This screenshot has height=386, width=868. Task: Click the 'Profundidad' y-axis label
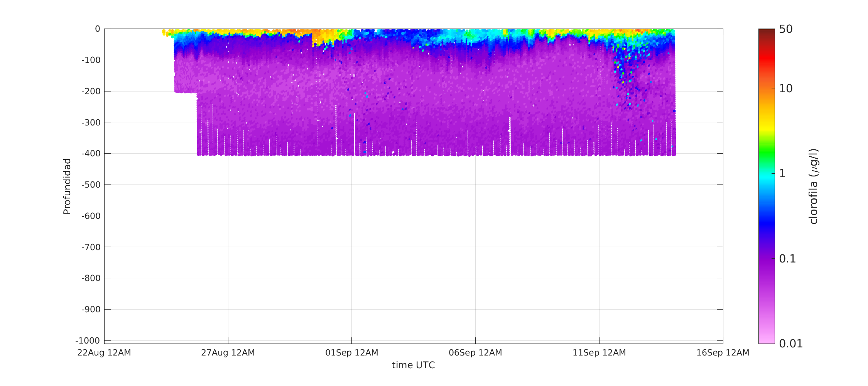tap(67, 186)
